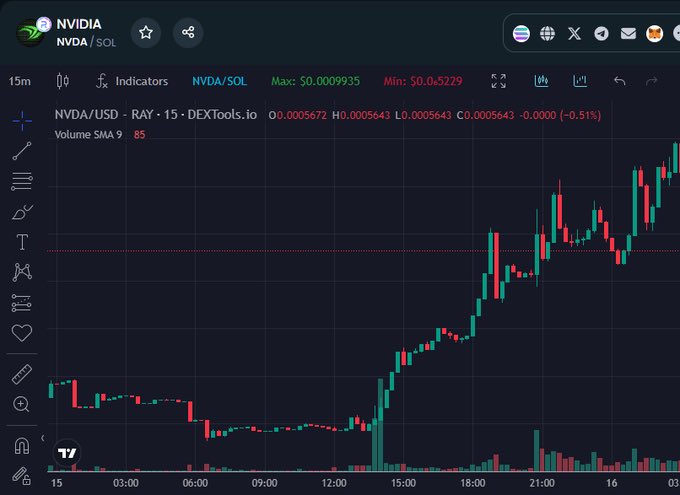680x495 pixels.
Task: Click the TradingView logo badge
Action: 67,453
